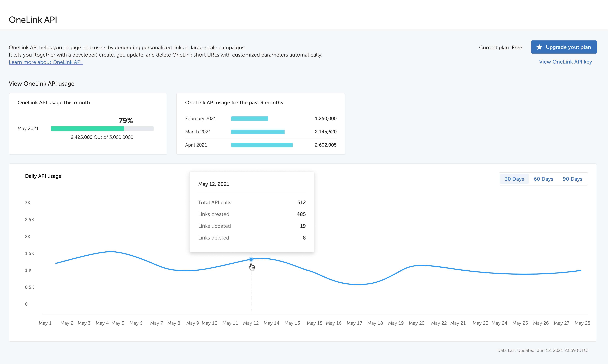
Task: Select the 30 Days tab
Action: pos(514,179)
